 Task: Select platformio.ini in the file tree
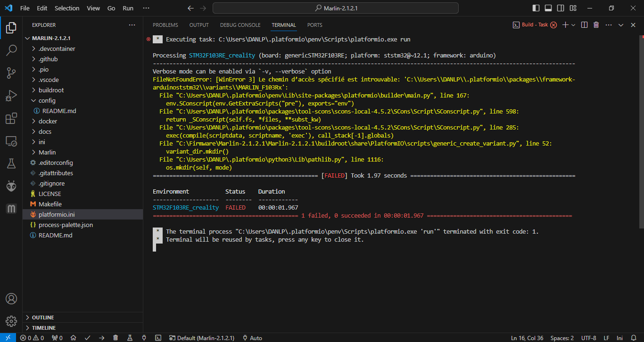[x=83, y=214]
